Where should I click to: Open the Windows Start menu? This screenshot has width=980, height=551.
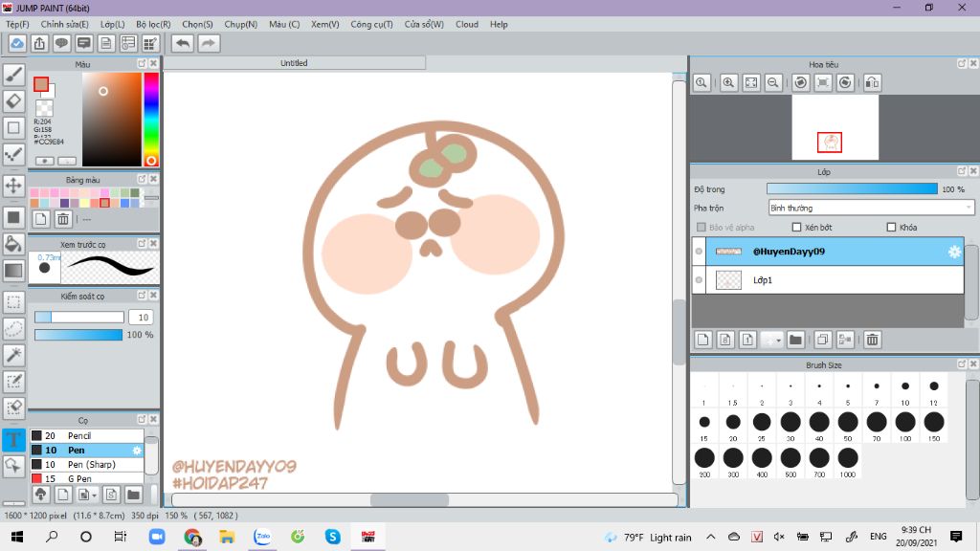(17, 536)
